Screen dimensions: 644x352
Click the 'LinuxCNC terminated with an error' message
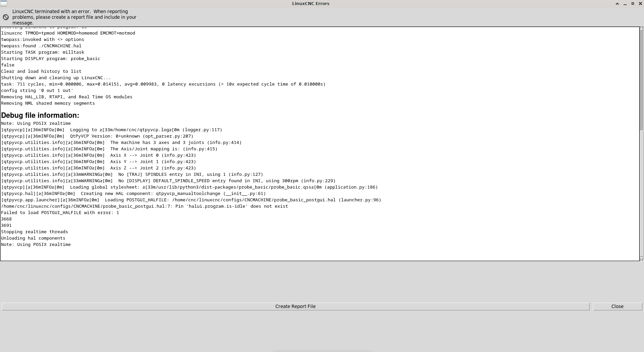pos(74,17)
